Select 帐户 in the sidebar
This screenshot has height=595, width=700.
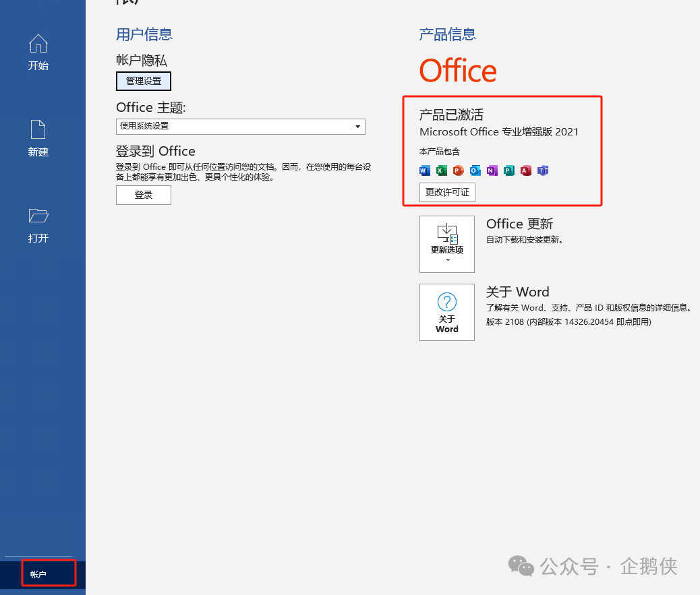[x=38, y=573]
